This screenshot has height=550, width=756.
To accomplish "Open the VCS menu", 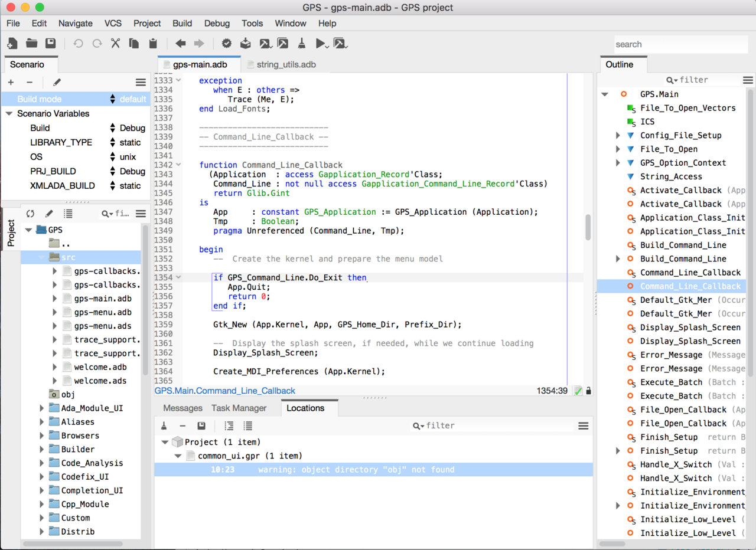I will point(113,23).
